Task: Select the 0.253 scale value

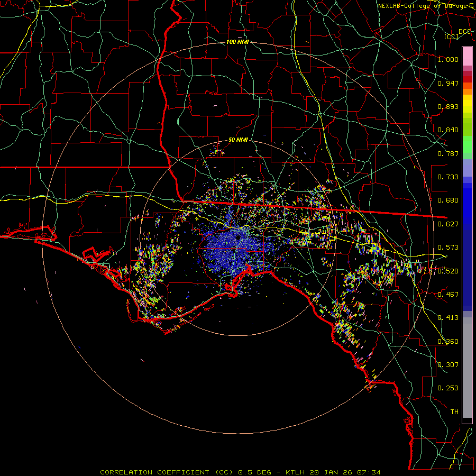Action: coord(448,388)
